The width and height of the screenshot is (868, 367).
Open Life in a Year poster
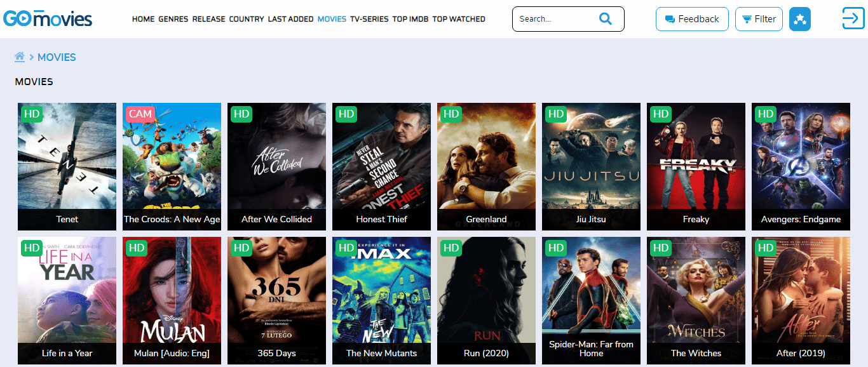67,300
